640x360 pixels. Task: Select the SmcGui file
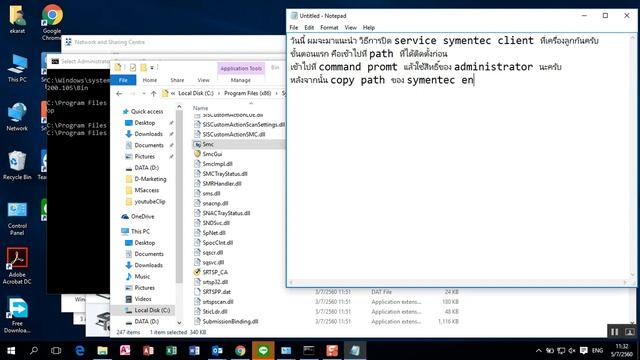tap(212, 154)
